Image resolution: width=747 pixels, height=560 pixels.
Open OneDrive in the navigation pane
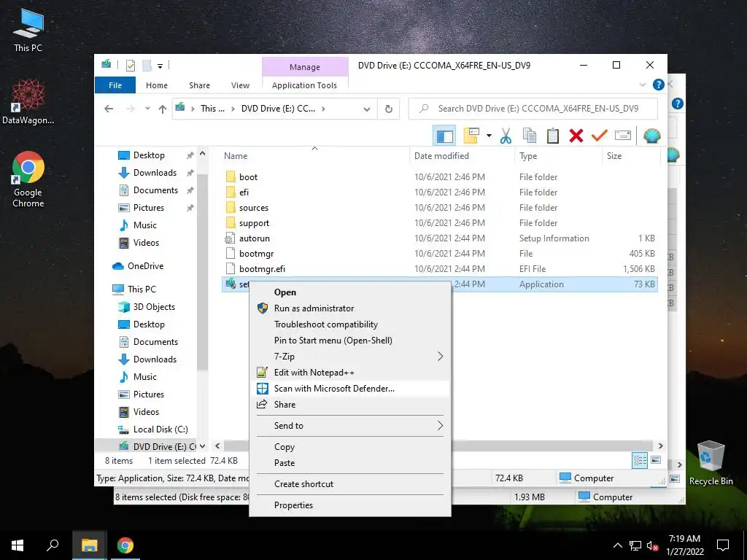[x=145, y=265]
